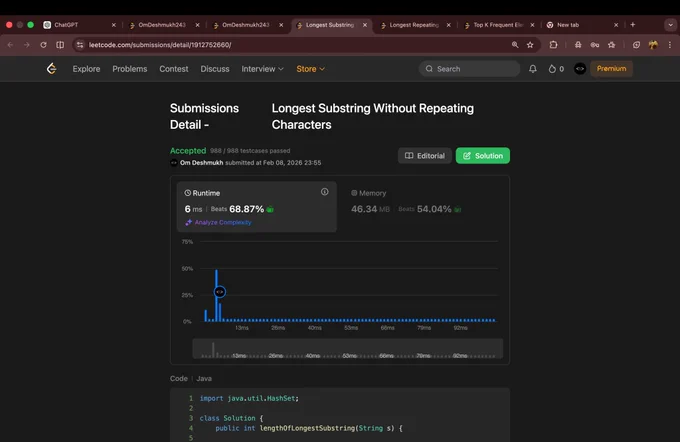Click the palm tree profile icon

653,45
